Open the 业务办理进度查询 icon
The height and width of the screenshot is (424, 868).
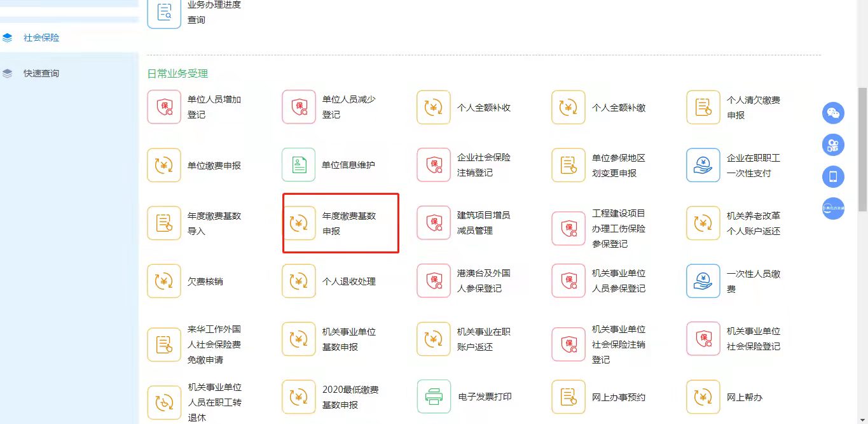164,12
